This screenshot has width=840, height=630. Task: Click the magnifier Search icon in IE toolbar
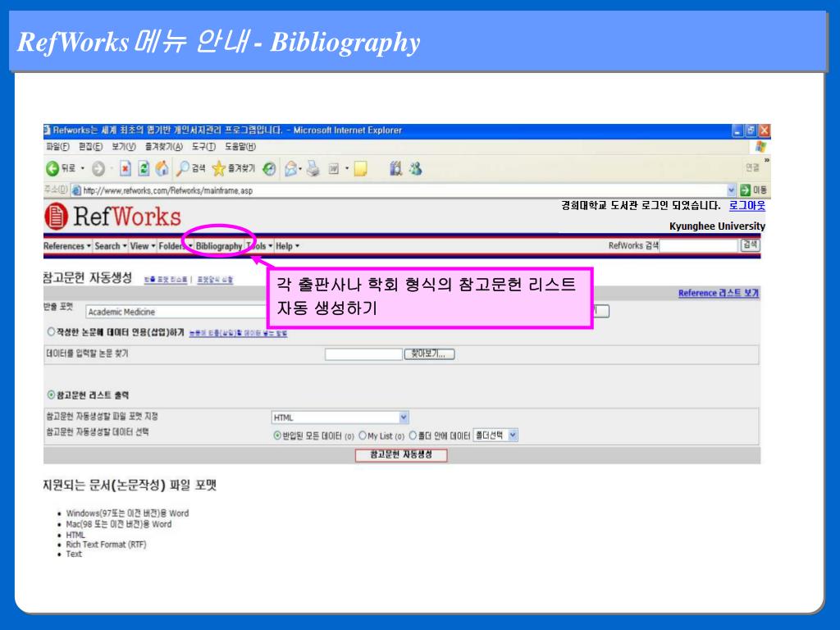point(183,169)
